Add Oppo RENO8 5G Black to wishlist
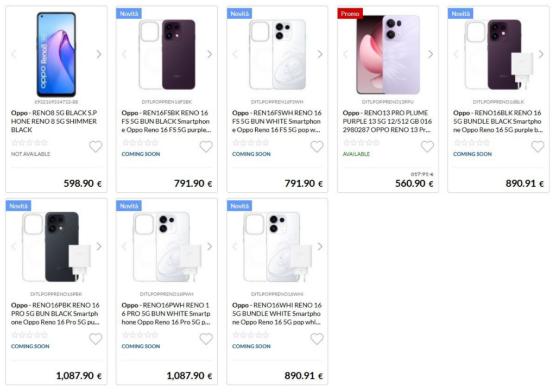The height and width of the screenshot is (392, 556). point(96,147)
